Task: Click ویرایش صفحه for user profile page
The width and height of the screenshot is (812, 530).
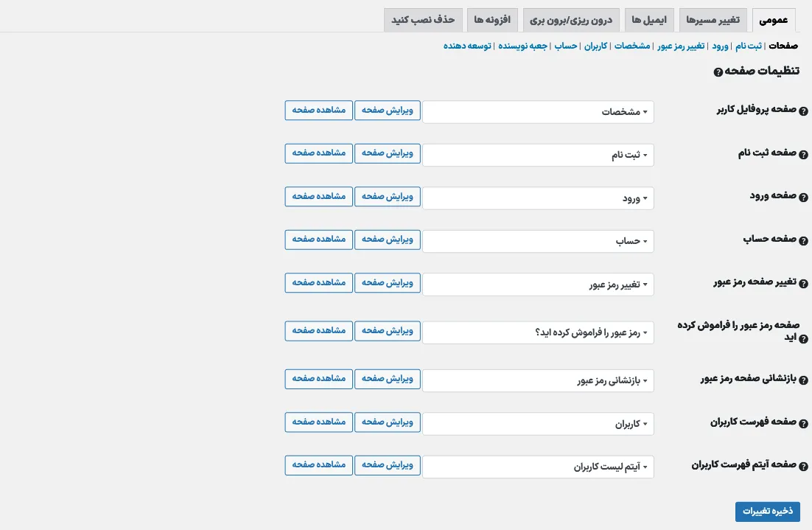Action: (x=388, y=111)
